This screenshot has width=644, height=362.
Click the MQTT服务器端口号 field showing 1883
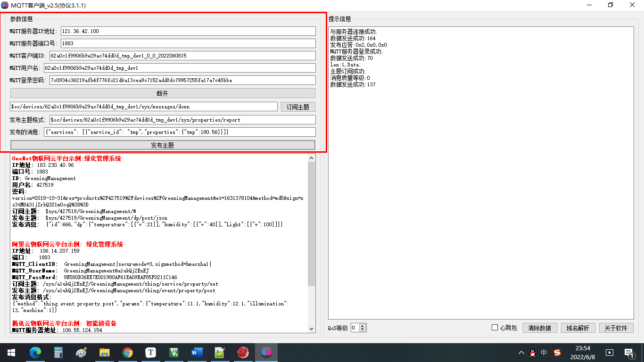coord(188,43)
